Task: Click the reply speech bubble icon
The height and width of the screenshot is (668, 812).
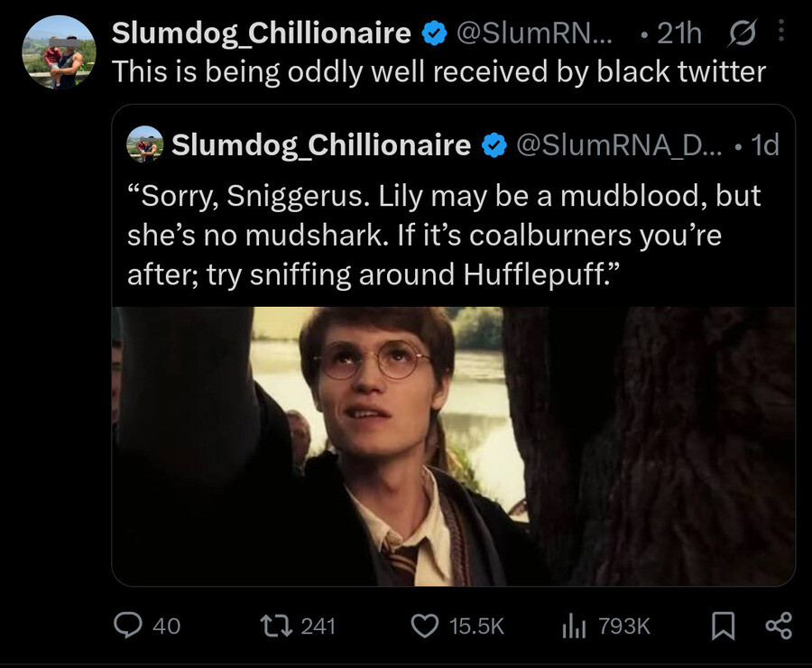Action: click(x=127, y=625)
